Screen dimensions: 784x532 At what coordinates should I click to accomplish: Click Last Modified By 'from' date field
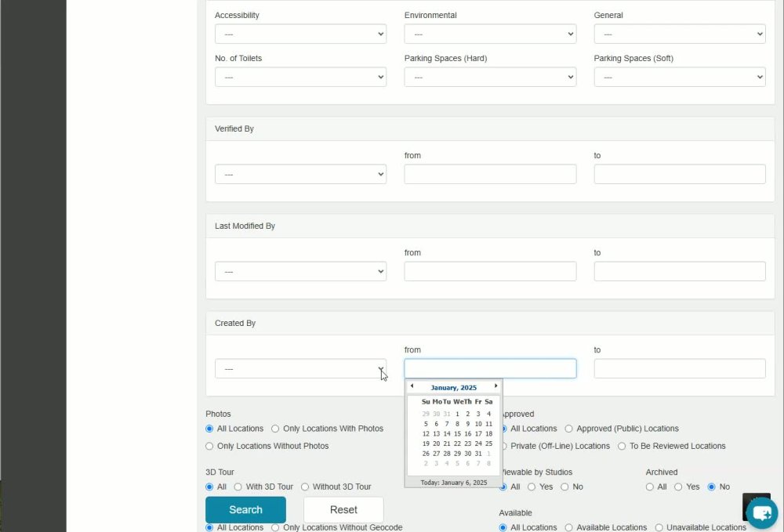coord(490,271)
